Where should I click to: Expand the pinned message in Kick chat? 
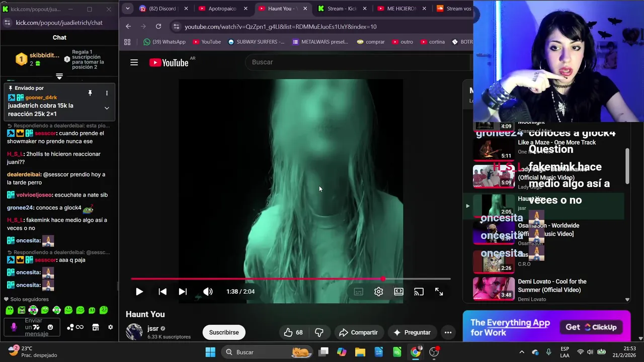(x=107, y=108)
